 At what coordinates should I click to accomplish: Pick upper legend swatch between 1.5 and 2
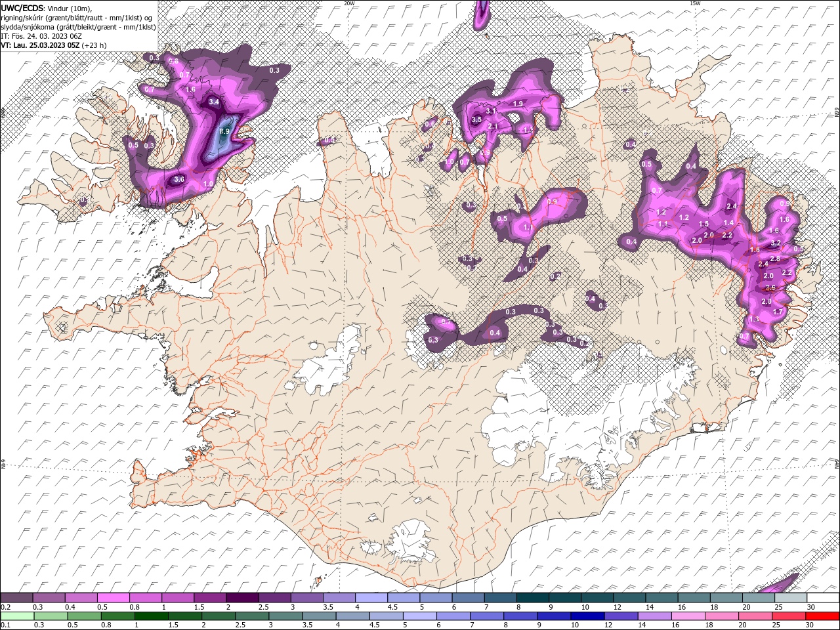click(211, 598)
